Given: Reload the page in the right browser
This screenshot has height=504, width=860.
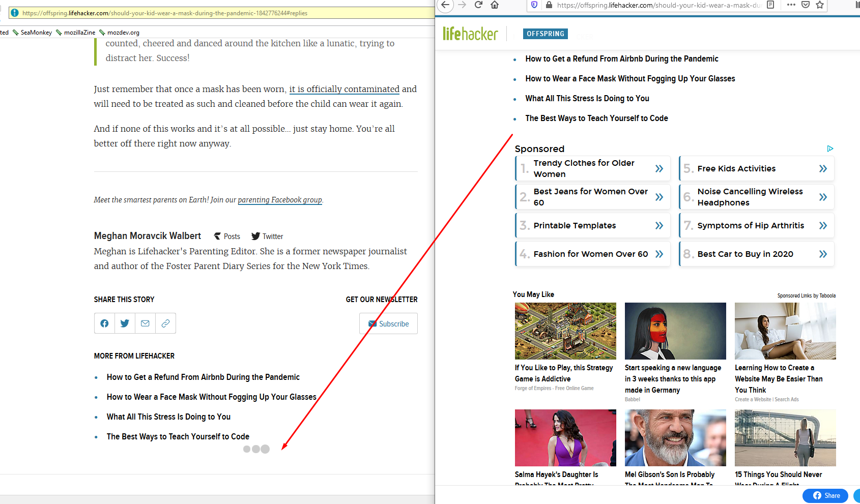Looking at the screenshot, I should click(x=478, y=5).
